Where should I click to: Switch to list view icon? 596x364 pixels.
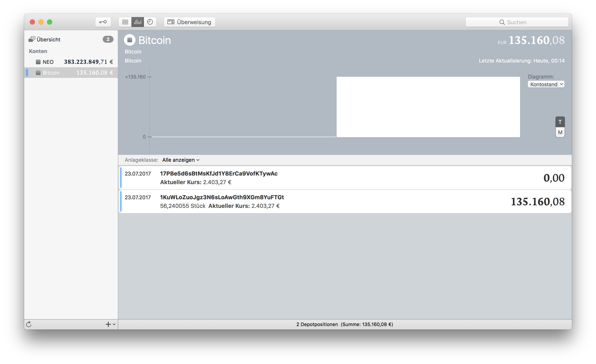[125, 22]
